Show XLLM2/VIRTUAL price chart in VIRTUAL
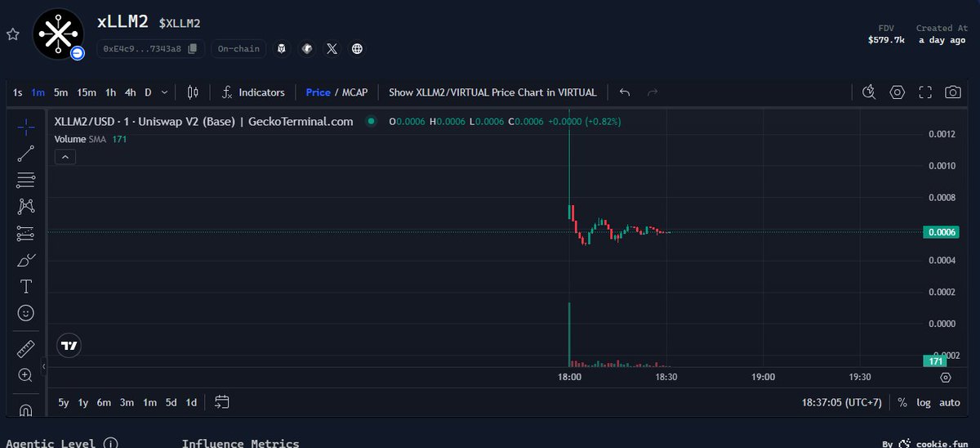980x448 pixels. (x=492, y=92)
